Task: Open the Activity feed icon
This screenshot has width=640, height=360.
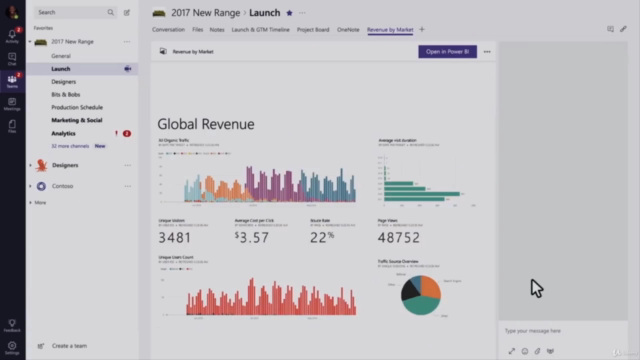Action: click(x=12, y=36)
